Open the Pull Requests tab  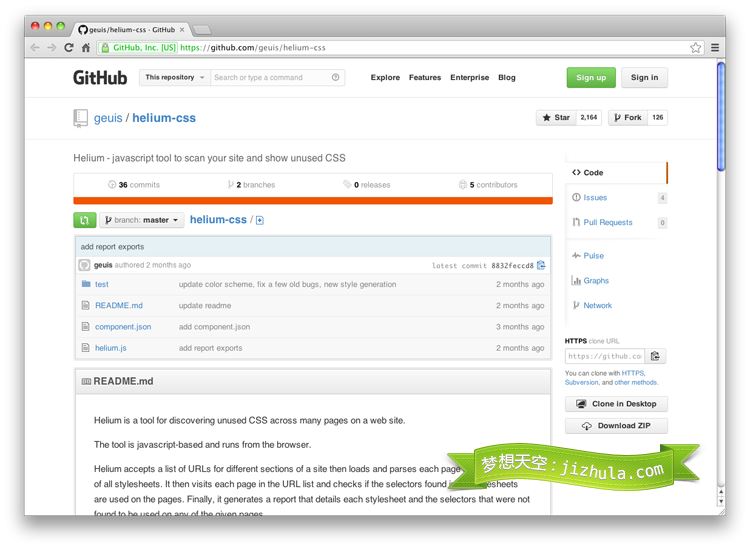click(607, 222)
